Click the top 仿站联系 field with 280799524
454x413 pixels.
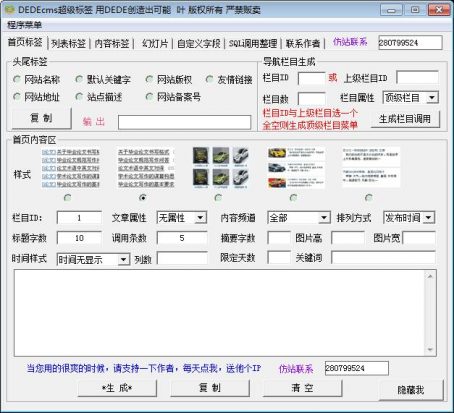(410, 43)
